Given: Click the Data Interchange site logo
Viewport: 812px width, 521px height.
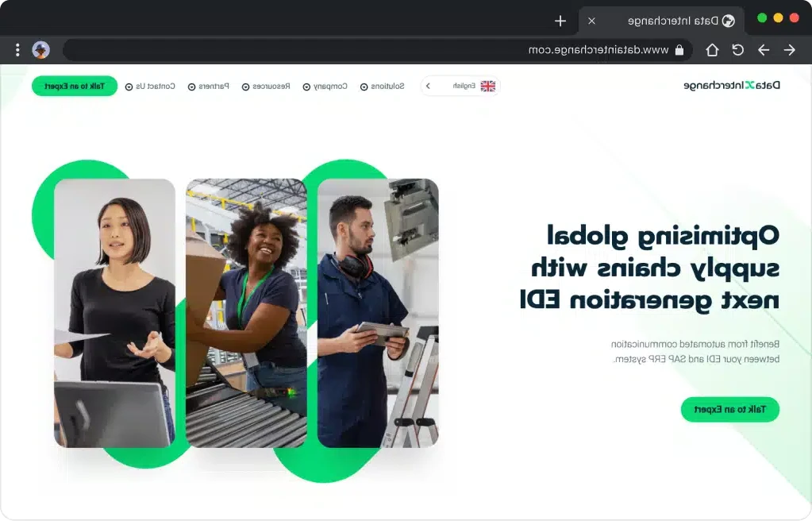Looking at the screenshot, I should click(732, 86).
